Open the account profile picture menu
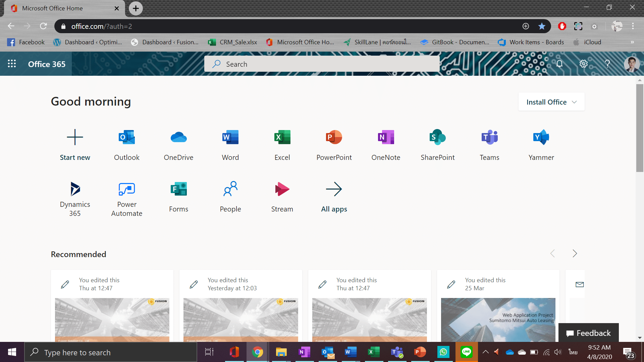Viewport: 644px width, 362px height. click(x=632, y=64)
